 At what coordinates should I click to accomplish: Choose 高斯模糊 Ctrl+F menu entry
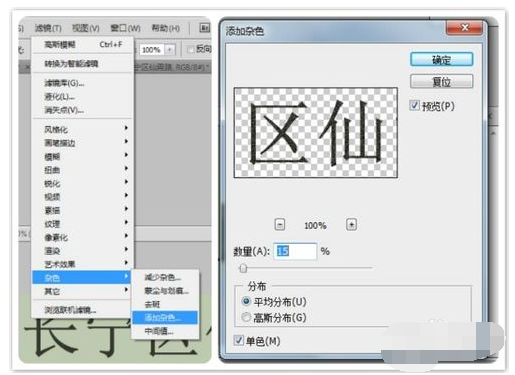(x=83, y=44)
